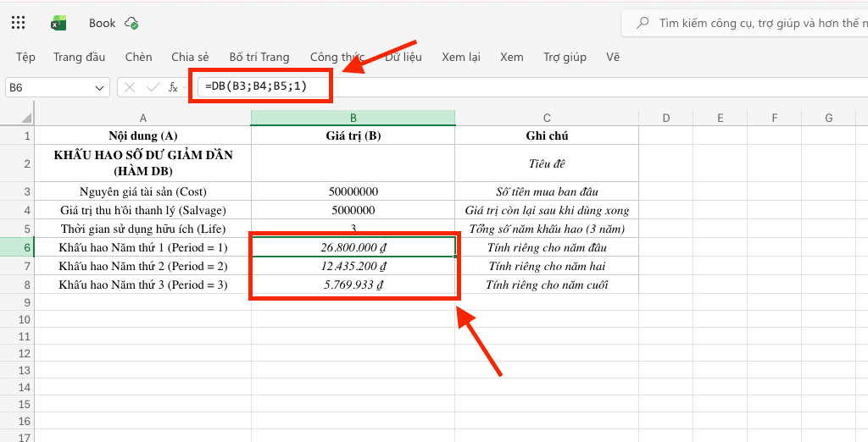Click 'Tính riêng cho năm hai' cell

coord(547,266)
